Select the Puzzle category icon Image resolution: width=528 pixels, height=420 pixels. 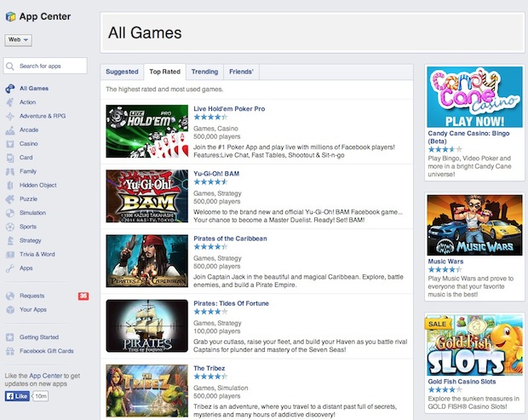click(9, 198)
